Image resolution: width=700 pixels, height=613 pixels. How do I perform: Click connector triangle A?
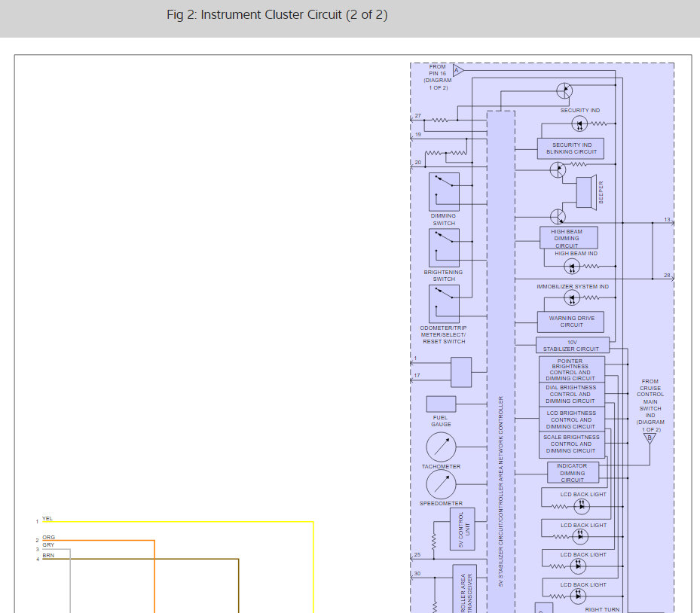(458, 70)
